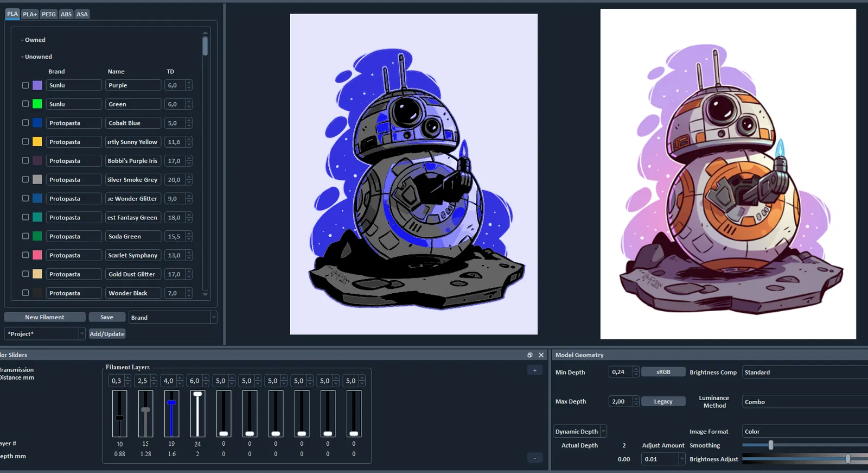Tick the Sunny Yellow filament checkbox
Screen dimensions: 868x473
(x=25, y=142)
